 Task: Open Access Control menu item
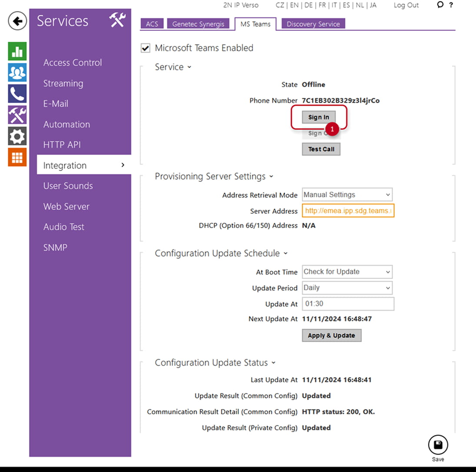click(73, 63)
